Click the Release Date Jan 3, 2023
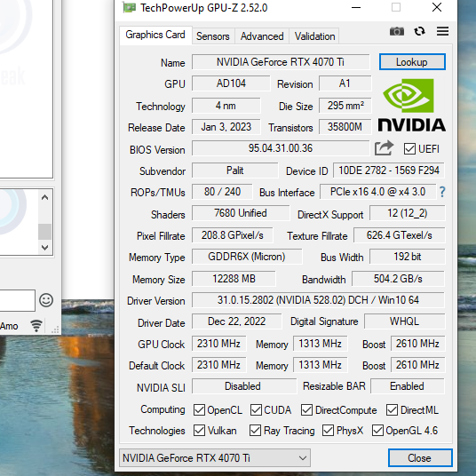Image resolution: width=476 pixels, height=476 pixels. pos(226,127)
